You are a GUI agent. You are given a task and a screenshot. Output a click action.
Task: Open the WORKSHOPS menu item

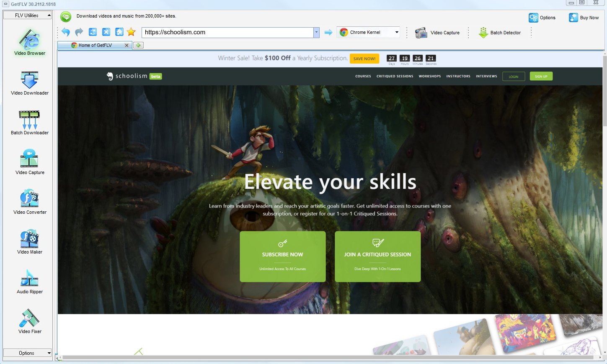pos(430,76)
